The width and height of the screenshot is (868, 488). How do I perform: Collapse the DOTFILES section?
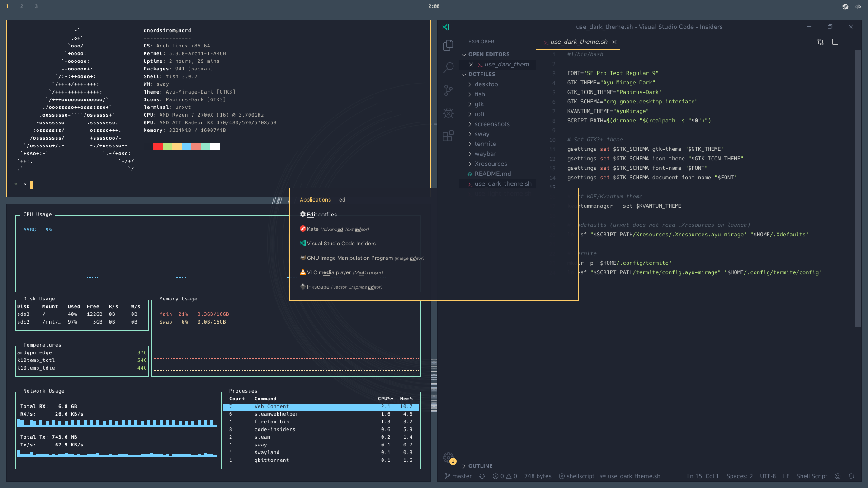tap(497, 74)
